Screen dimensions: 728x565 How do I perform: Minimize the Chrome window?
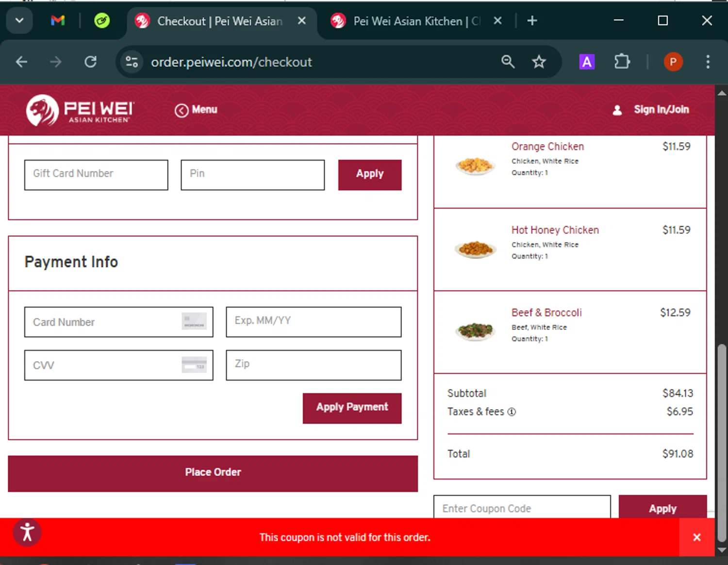click(618, 20)
